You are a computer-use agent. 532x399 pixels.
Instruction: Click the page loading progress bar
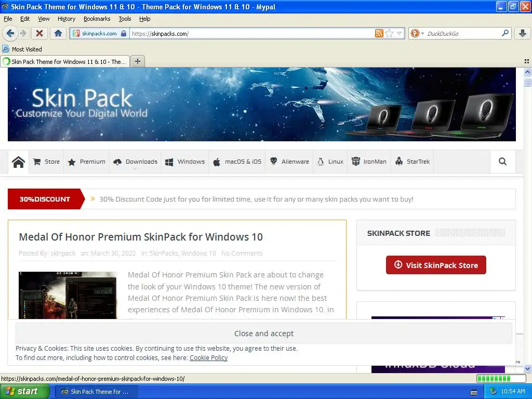[501, 378]
